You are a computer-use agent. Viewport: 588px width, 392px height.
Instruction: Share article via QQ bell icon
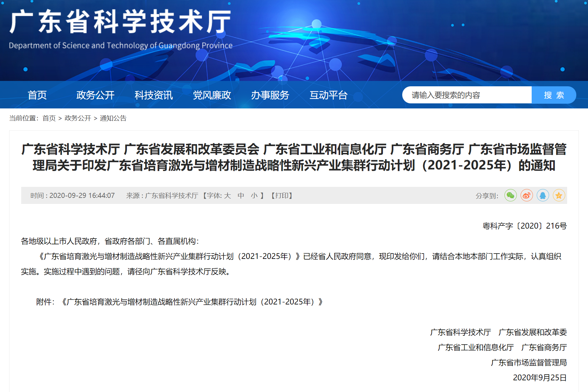click(x=543, y=195)
